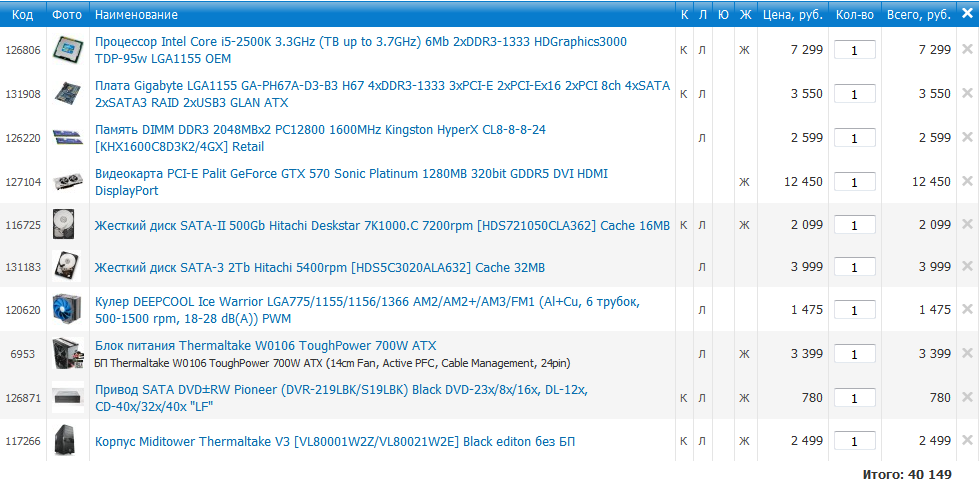This screenshot has height=496, width=979.
Task: Click product code 117266
Action: pos(22,441)
